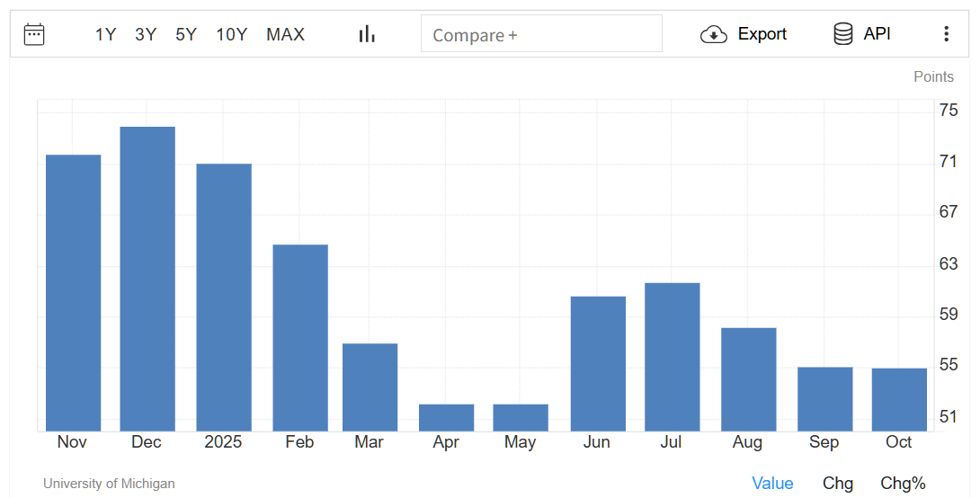Switch chart to 10Y range
The width and height of the screenshot is (980, 498).
pos(231,34)
